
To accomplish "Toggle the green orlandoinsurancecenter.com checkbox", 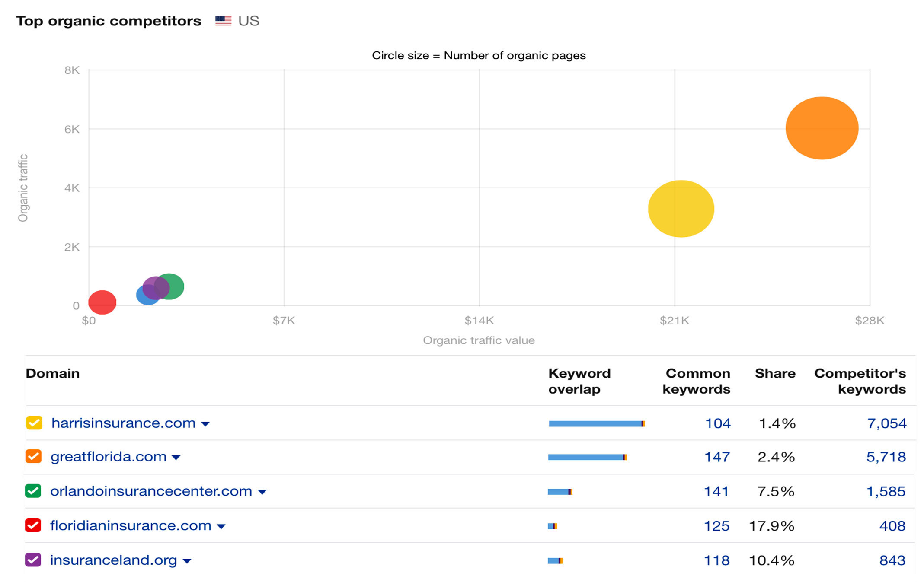I will pos(33,491).
